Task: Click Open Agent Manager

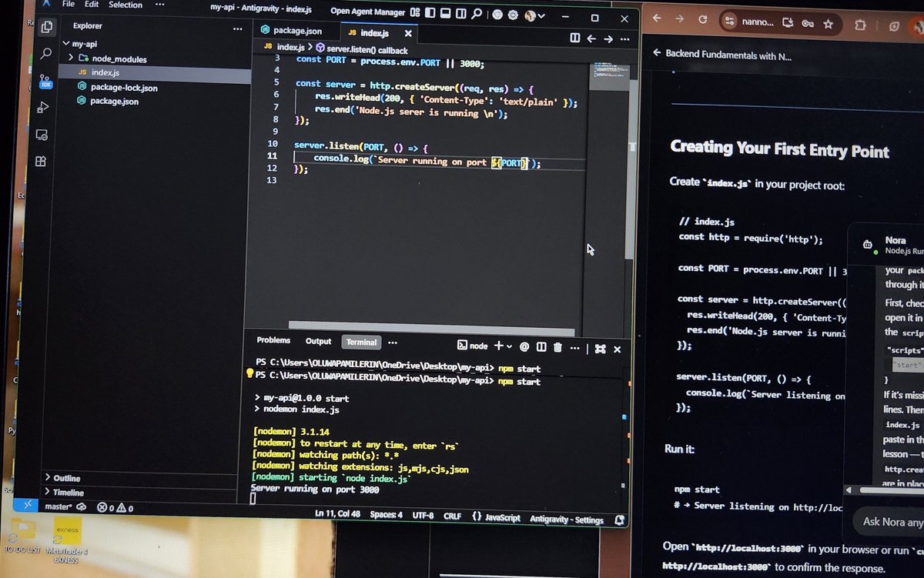Action: pos(368,12)
